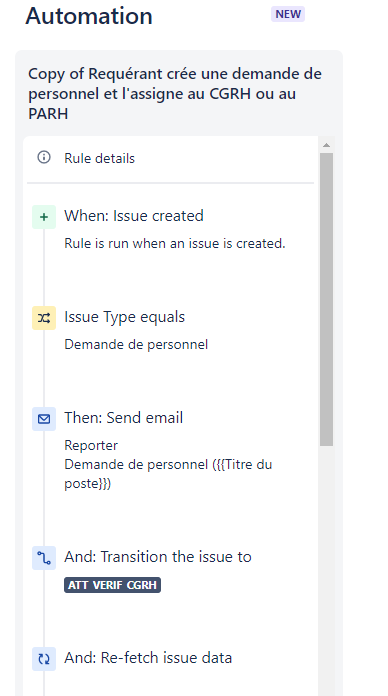Viewport: 388px width, 696px height.
Task: Click the envelope Send email icon
Action: (x=44, y=419)
